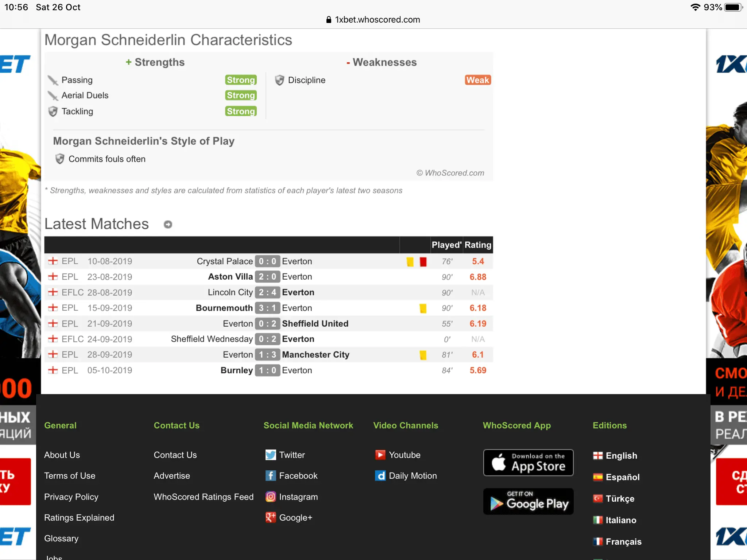Click the red card in Crystal Palace row
The height and width of the screenshot is (560, 747).
click(x=423, y=262)
